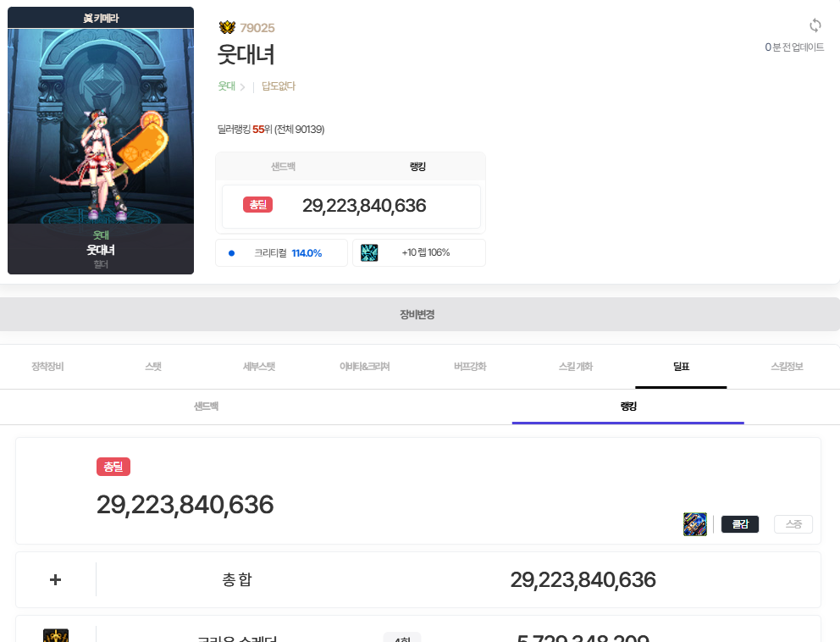
Task: Click the blue critical rate dot
Action: pos(231,252)
